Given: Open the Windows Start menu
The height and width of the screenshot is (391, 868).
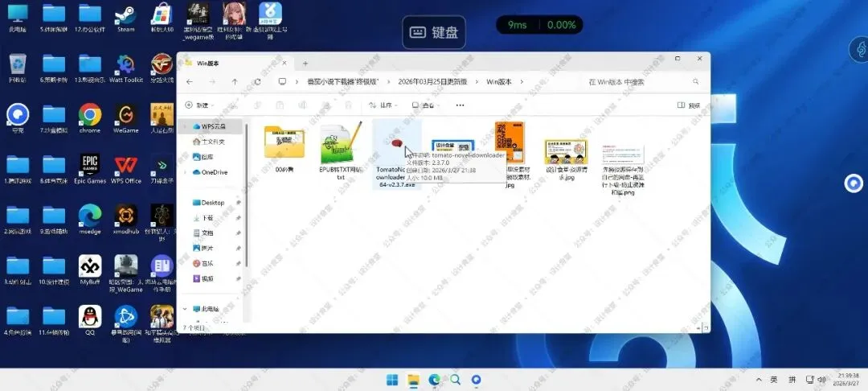Looking at the screenshot, I should (392, 380).
